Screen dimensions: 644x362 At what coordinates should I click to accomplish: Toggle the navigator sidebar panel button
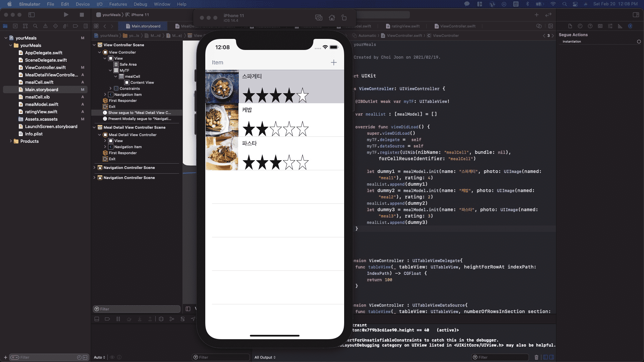[32, 15]
